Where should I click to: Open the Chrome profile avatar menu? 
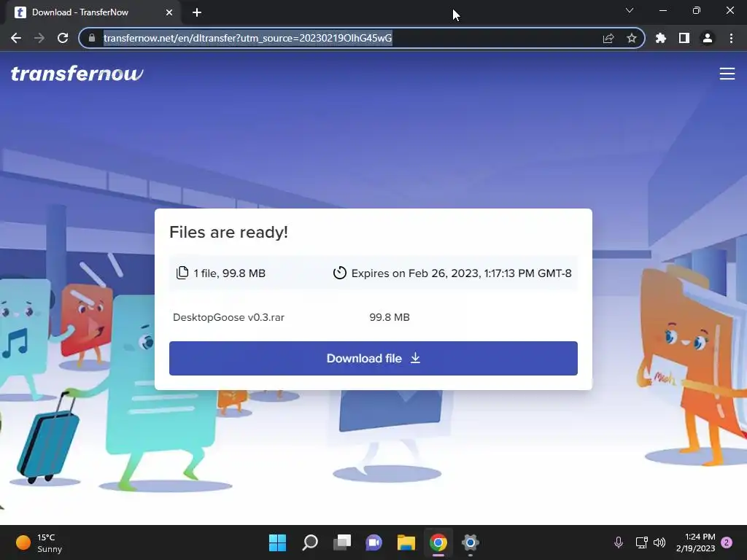(x=708, y=38)
